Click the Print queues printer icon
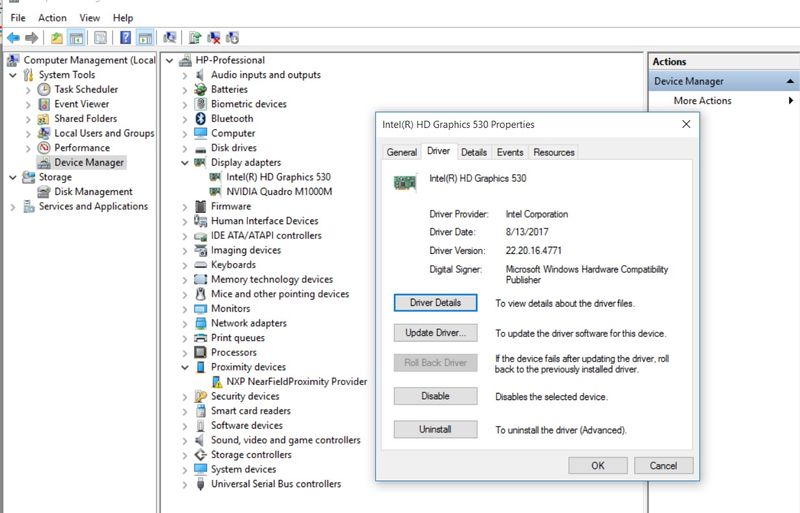The image size is (800, 513). (x=201, y=338)
